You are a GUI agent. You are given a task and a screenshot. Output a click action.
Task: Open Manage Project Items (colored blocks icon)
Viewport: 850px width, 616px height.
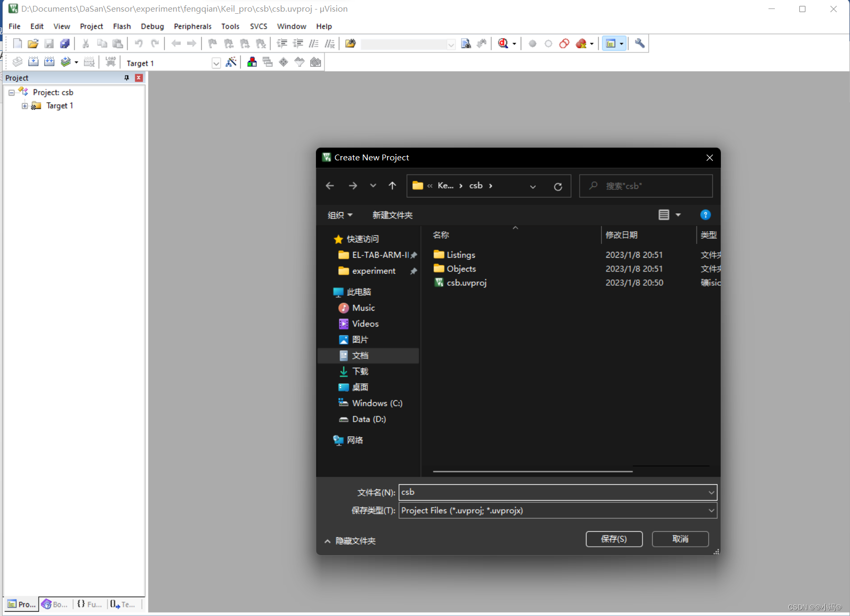point(252,62)
